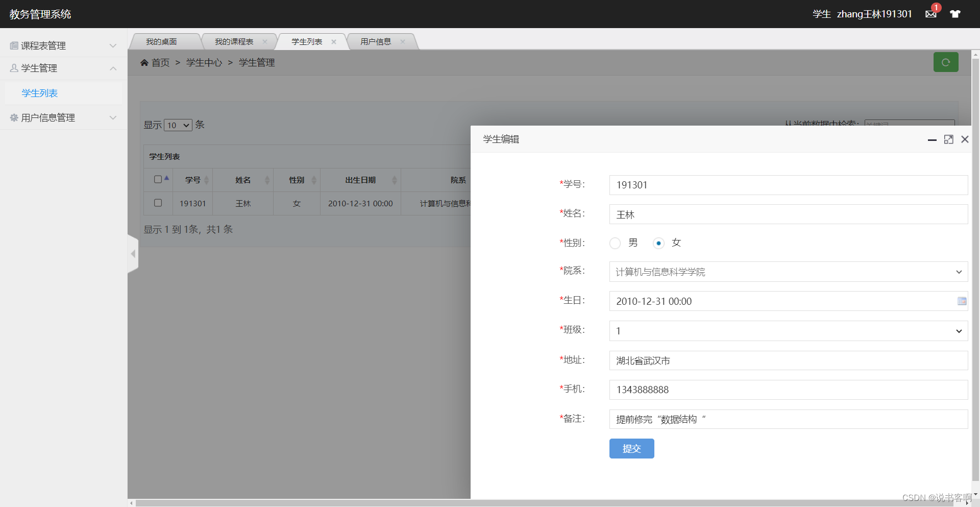Screen dimensions: 980x507
Task: Click the 191301 cell in student table
Action: pos(192,204)
